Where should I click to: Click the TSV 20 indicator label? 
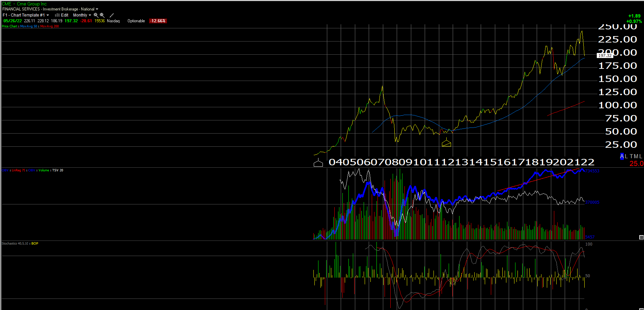(x=58, y=170)
